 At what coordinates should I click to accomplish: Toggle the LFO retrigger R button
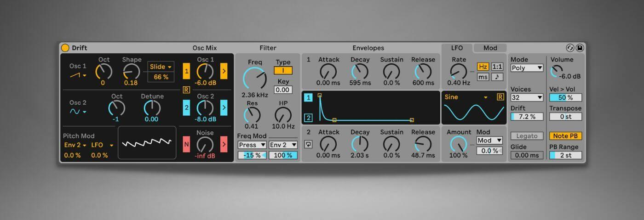click(x=500, y=97)
